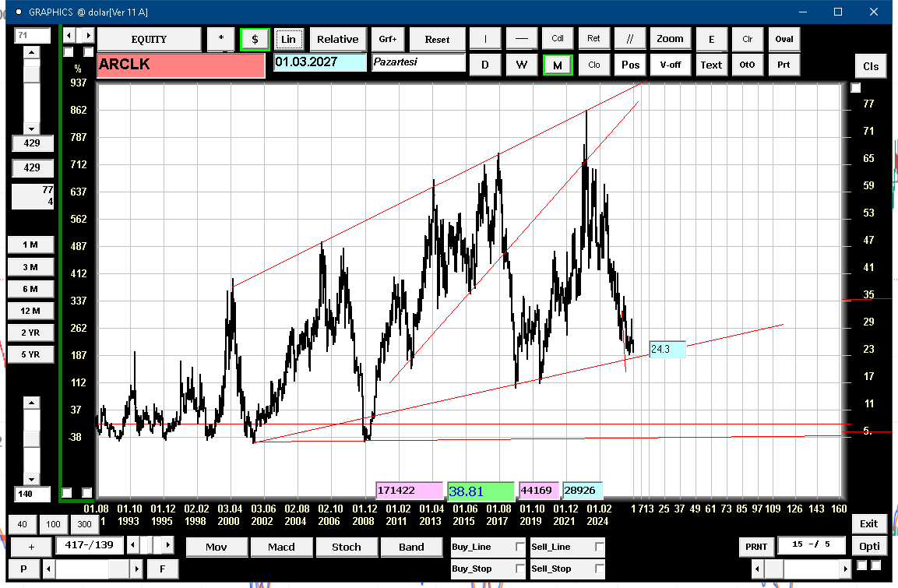Screen dimensions: 898x588
Task: Switch to the monthly (M) timeframe
Action: click(x=557, y=65)
